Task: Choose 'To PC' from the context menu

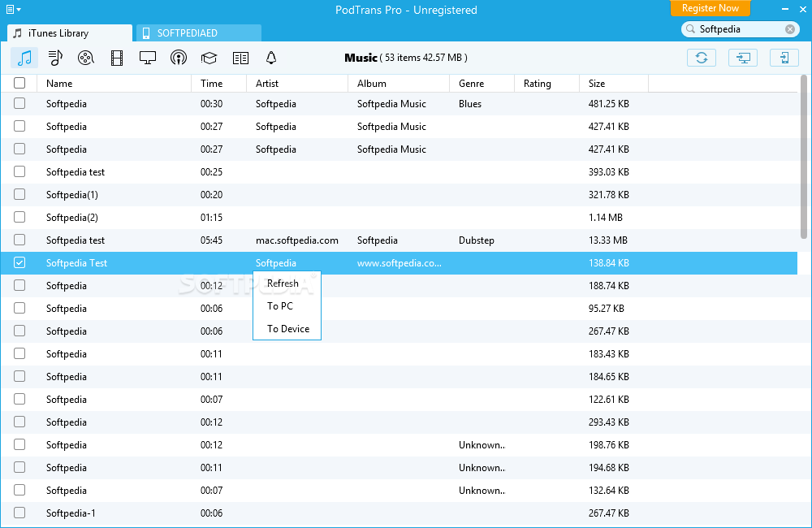Action: tap(279, 306)
